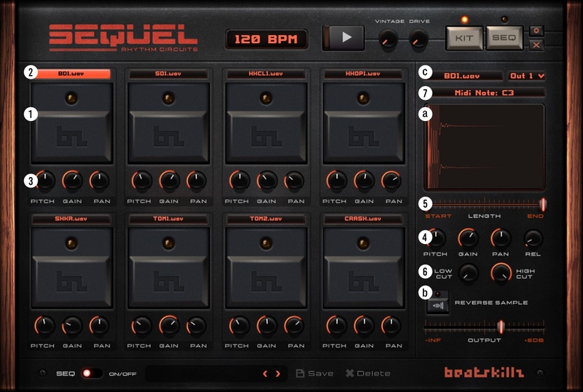Viewport: 583px width, 392px height.
Task: Switch to the KIT view
Action: [464, 38]
